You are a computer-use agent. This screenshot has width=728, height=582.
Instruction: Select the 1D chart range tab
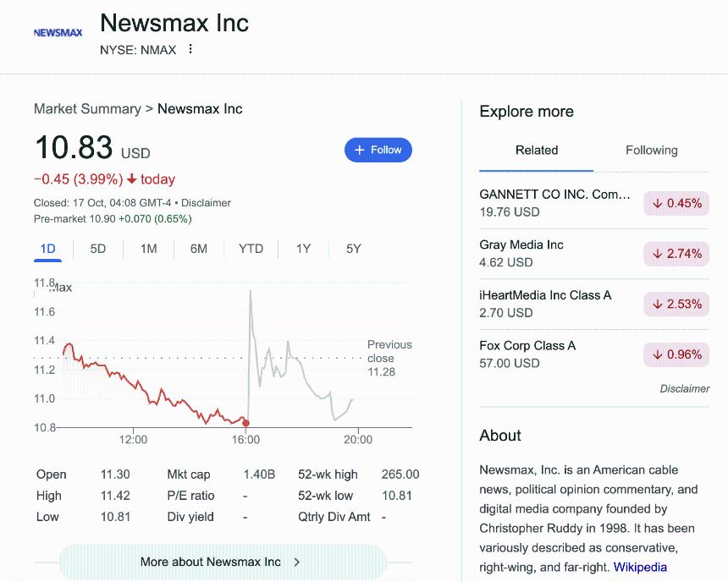[47, 249]
